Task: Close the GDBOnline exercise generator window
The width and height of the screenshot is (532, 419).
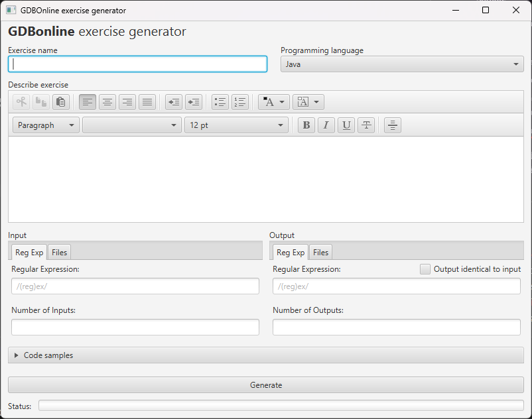Action: 515,10
